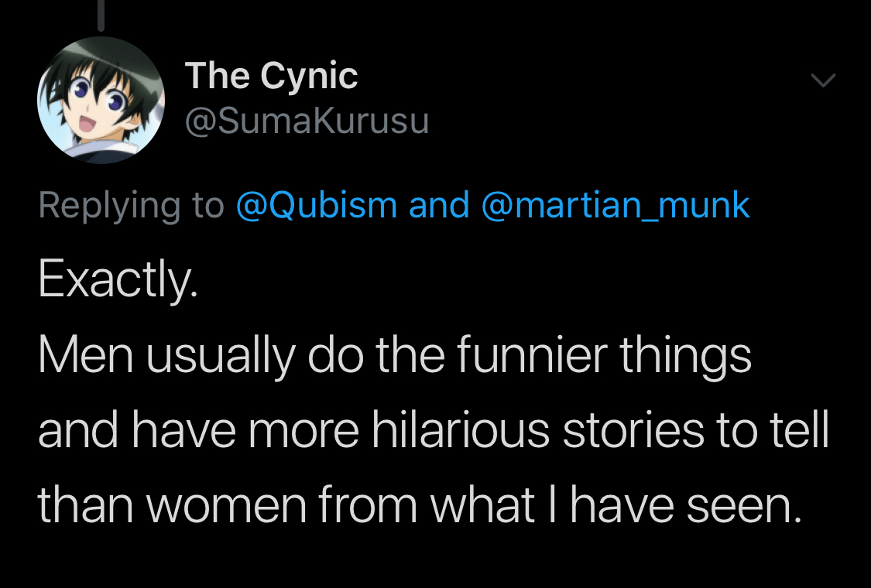Viewport: 871px width, 588px height.
Task: Tap the gray "Replying to" label
Action: coord(131,206)
